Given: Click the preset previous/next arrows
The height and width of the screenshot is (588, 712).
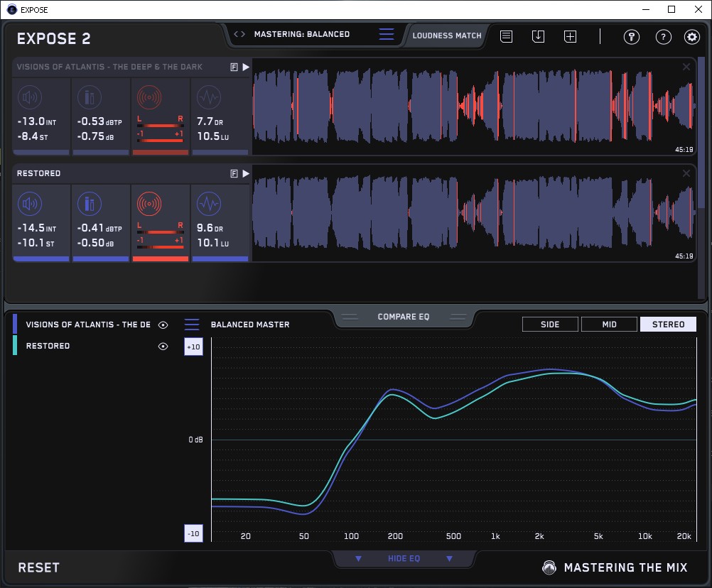Looking at the screenshot, I should pyautogui.click(x=239, y=34).
